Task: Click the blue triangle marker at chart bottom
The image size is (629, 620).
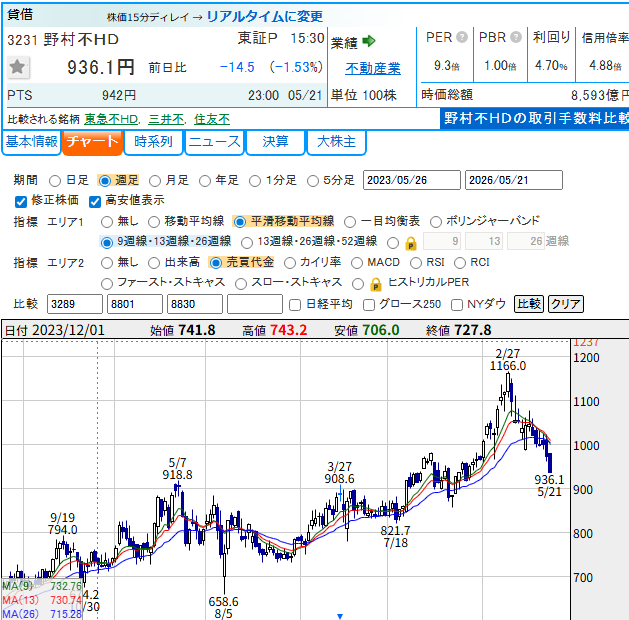Action: click(x=340, y=616)
